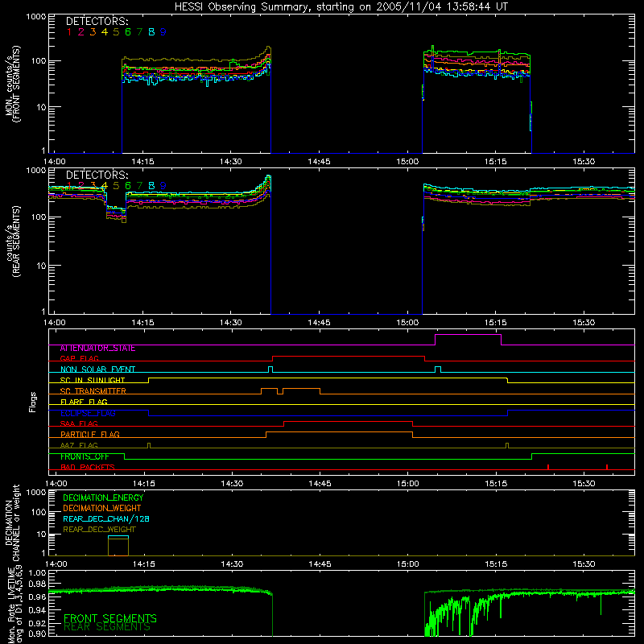644x644 pixels.
Task: Select the ATTENUATOR_STATE flag label
Action: point(97,349)
